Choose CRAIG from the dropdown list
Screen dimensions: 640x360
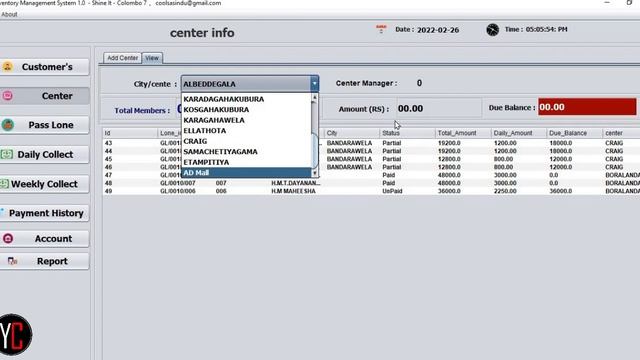247,141
